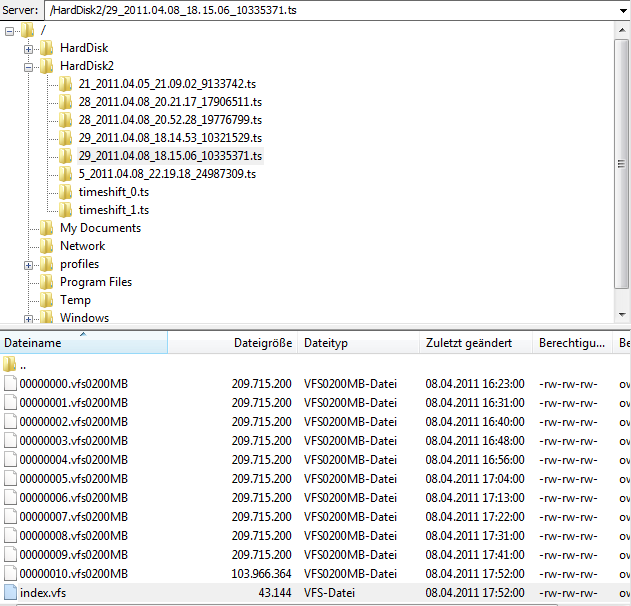Viewport: 631px width, 606px height.
Task: Open the parent directory '..' entry
Action: click(23, 365)
